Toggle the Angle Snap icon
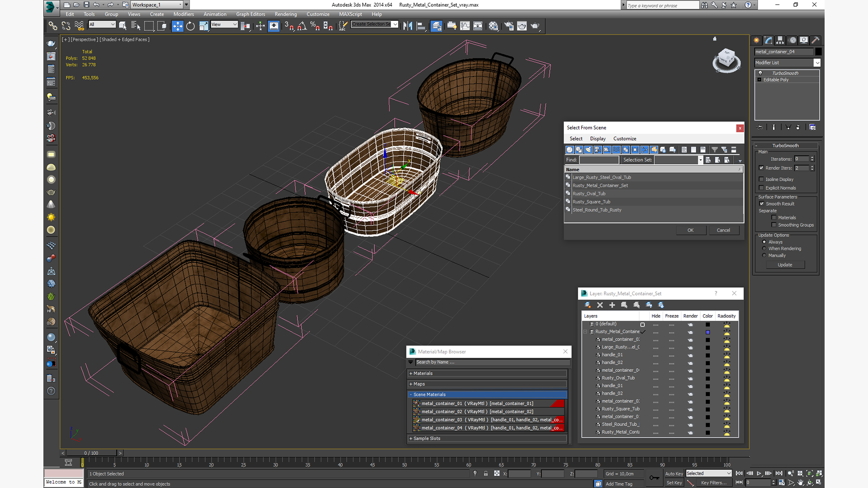The width and height of the screenshot is (868, 488). [302, 26]
